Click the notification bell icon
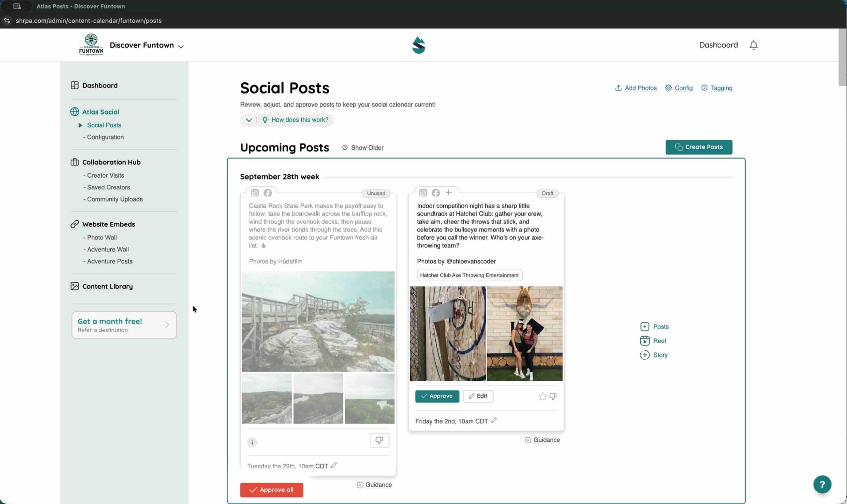847x504 pixels. pos(753,45)
